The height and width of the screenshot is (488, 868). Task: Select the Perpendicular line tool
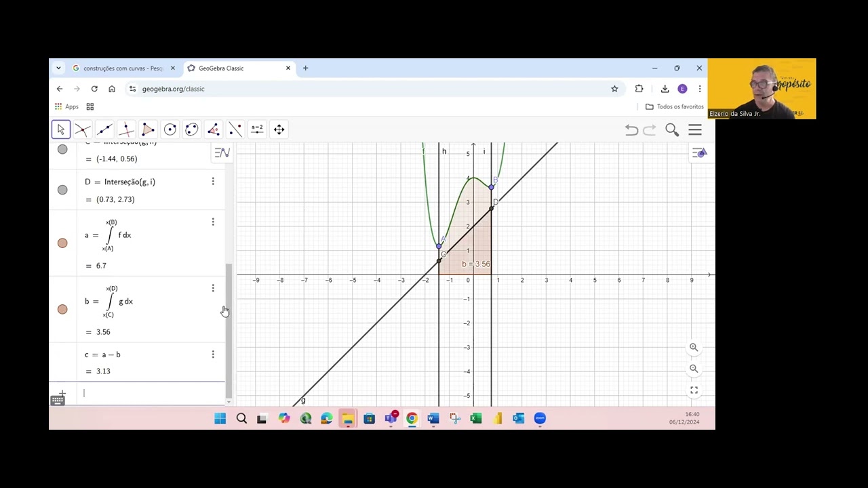tap(126, 129)
